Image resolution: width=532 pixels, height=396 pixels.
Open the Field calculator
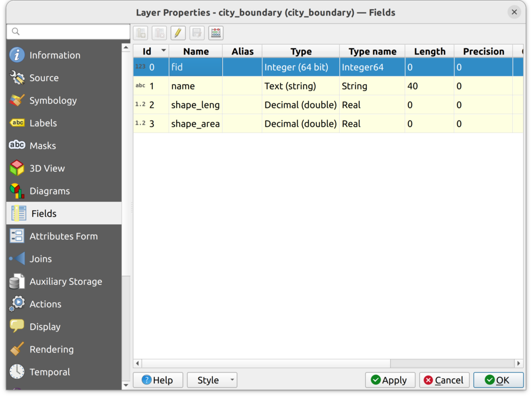coord(216,33)
